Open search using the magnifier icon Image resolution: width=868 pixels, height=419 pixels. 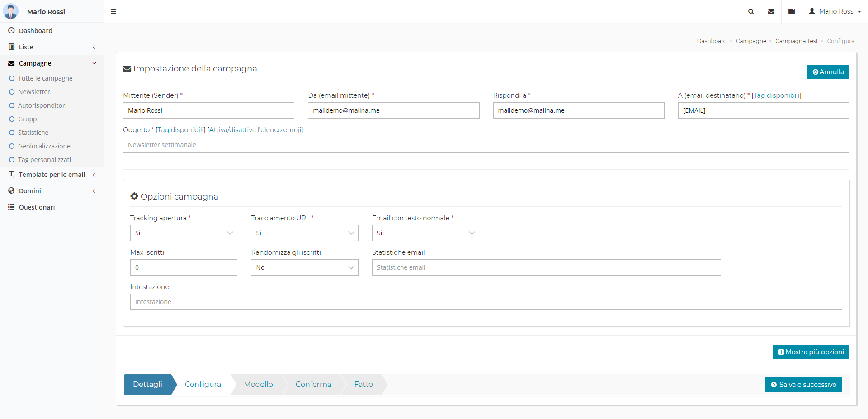coord(751,11)
